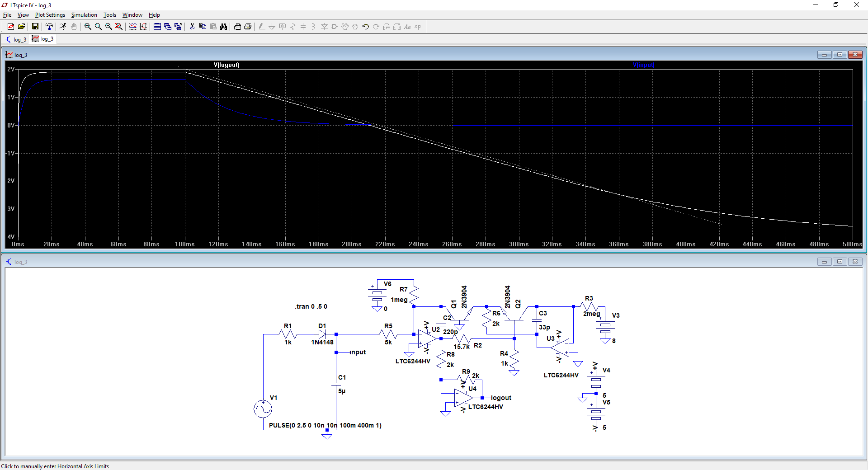
Task: Zoom full extents with the crossed magnifier icon
Action: tap(119, 27)
